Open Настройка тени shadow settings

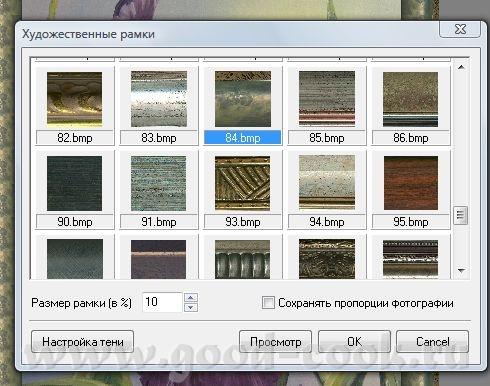[82, 342]
